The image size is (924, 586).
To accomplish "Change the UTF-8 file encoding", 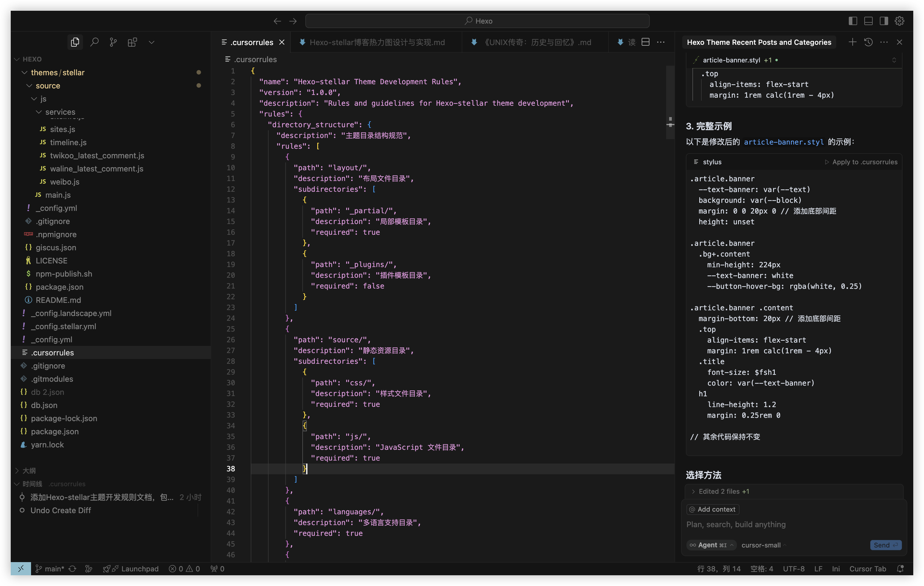I will point(794,569).
